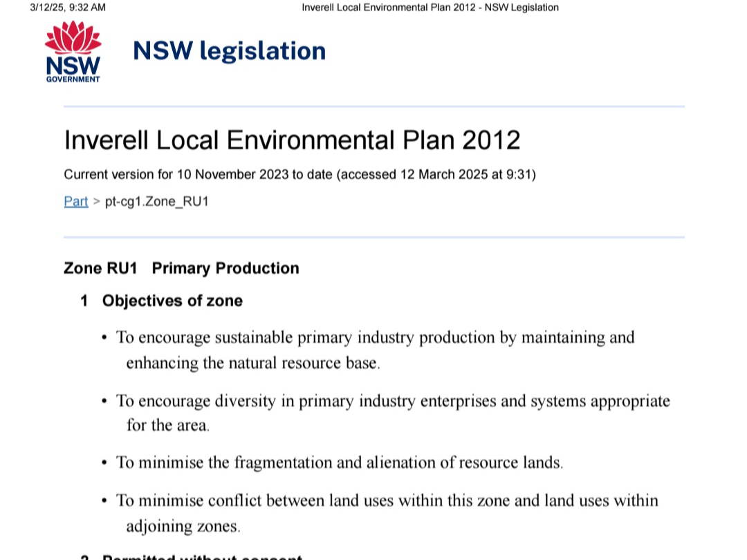The image size is (747, 560).
Task: Select the Zone RU1 Primary Production heading
Action: click(x=181, y=268)
